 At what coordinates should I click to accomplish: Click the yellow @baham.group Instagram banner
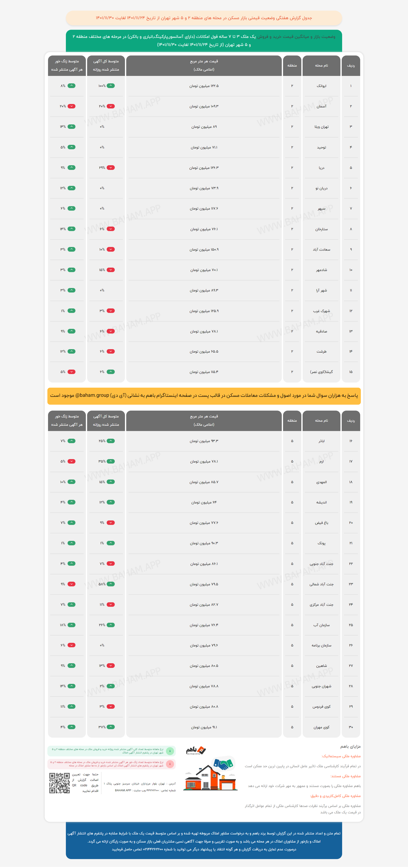[x=204, y=395]
